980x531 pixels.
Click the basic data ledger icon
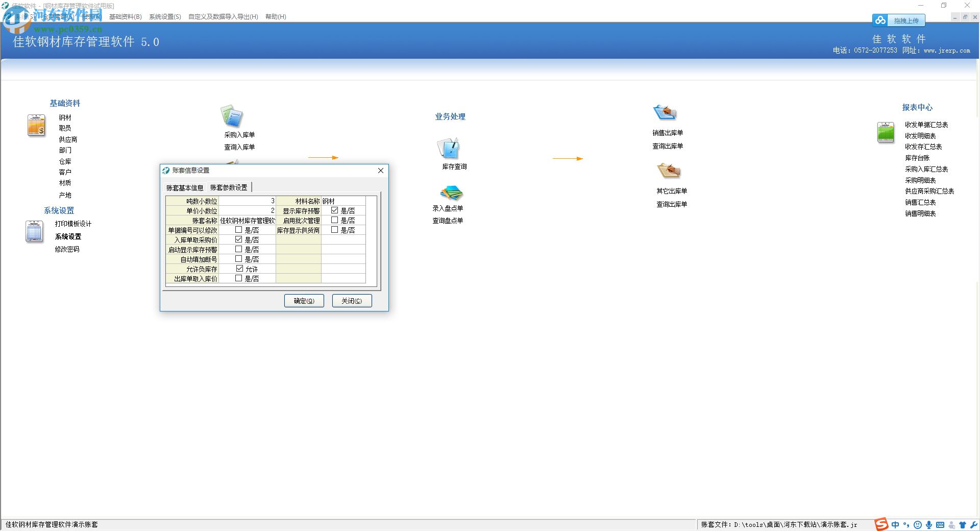point(36,126)
